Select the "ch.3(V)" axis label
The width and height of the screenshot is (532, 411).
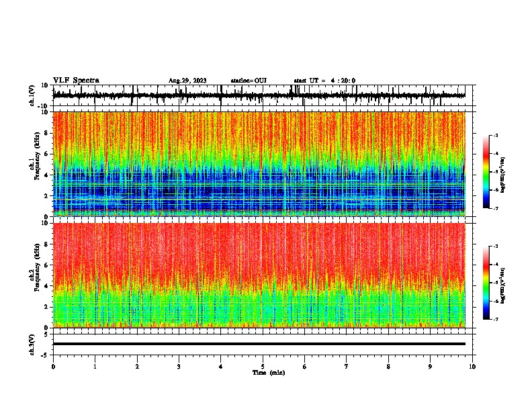tap(32, 345)
